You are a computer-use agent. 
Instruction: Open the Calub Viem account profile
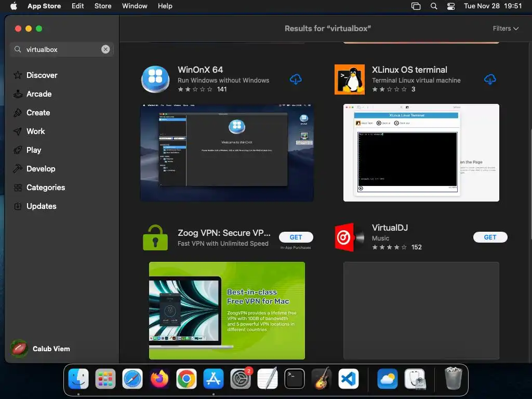pos(51,349)
